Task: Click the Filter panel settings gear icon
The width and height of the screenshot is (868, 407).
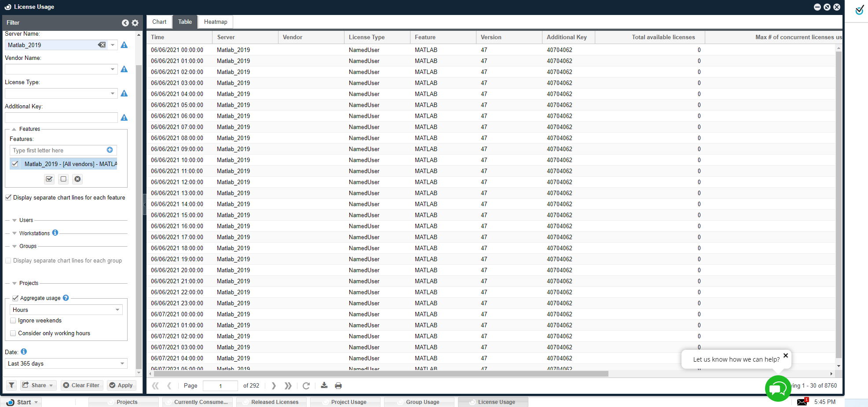Action: tap(135, 23)
